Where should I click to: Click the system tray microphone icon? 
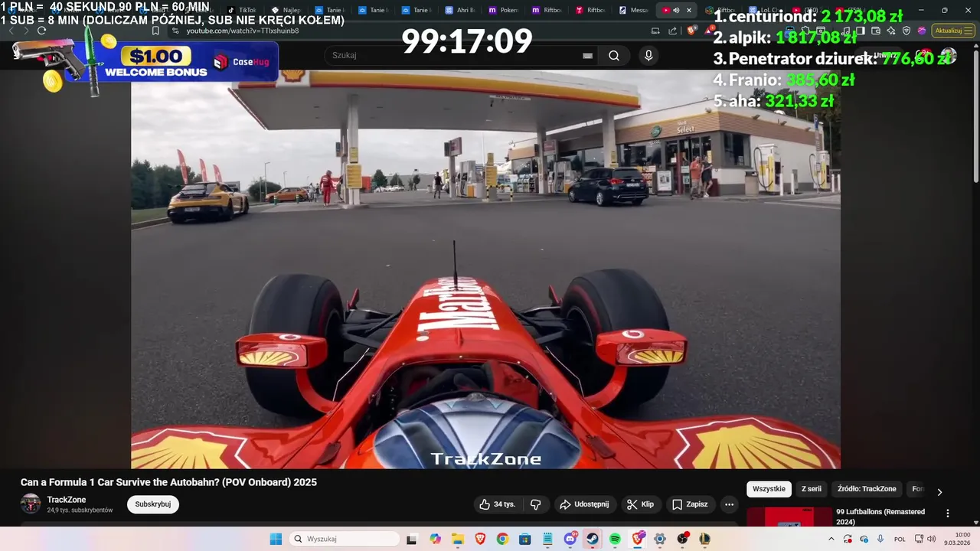(x=880, y=539)
